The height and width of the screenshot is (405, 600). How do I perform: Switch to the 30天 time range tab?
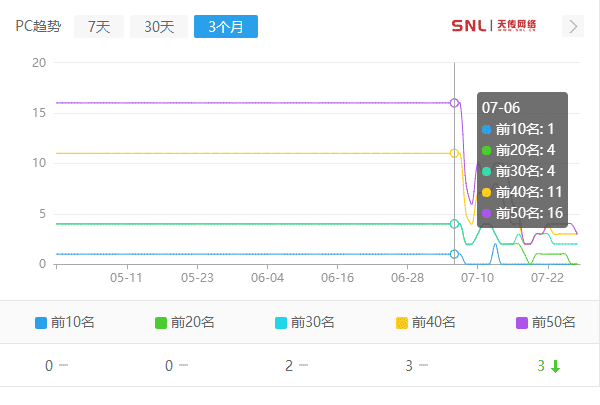click(159, 27)
